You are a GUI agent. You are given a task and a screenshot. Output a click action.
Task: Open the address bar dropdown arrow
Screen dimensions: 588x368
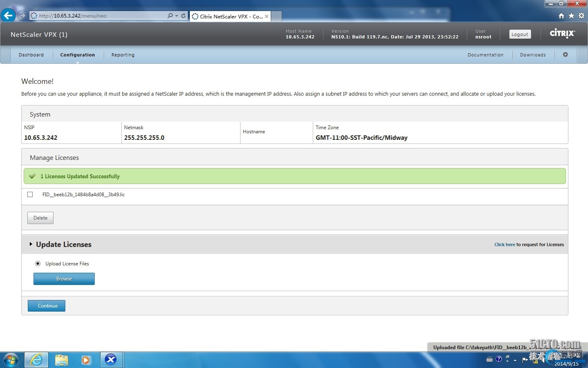(x=176, y=16)
